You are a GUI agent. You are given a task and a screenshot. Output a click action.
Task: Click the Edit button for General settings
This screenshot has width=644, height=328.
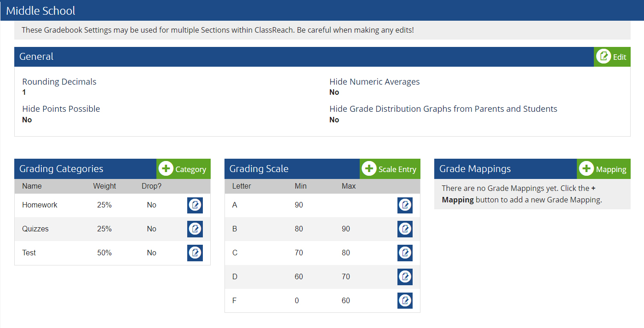pyautogui.click(x=612, y=56)
